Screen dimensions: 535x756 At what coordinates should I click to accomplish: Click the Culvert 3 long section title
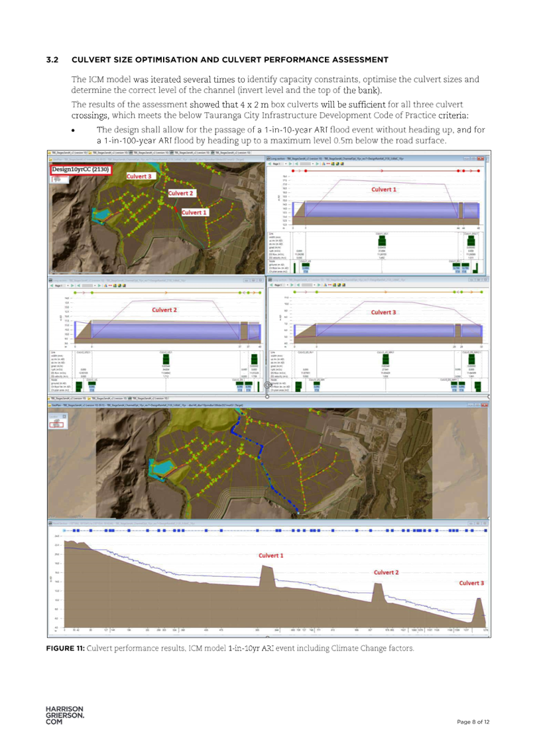pyautogui.click(x=382, y=312)
